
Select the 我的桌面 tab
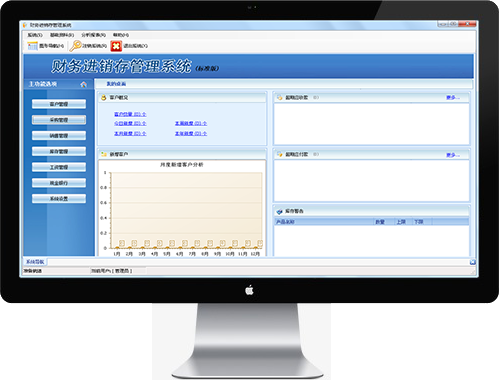click(116, 84)
